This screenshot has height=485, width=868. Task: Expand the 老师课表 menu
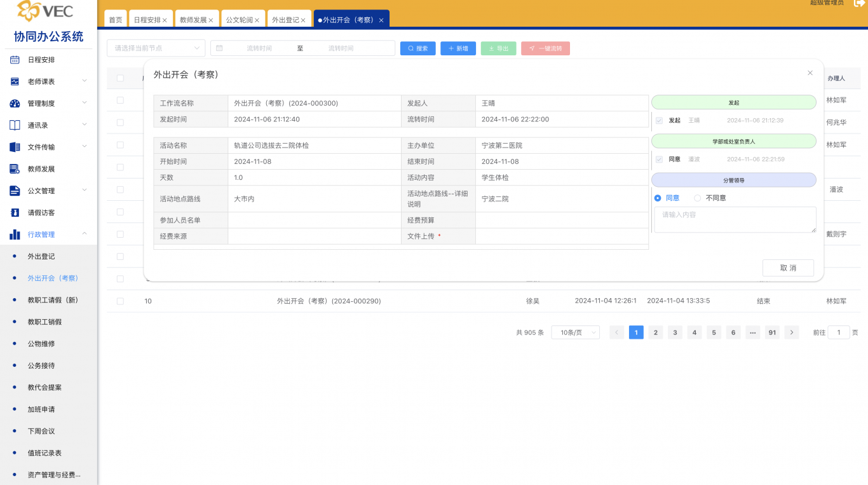85,81
